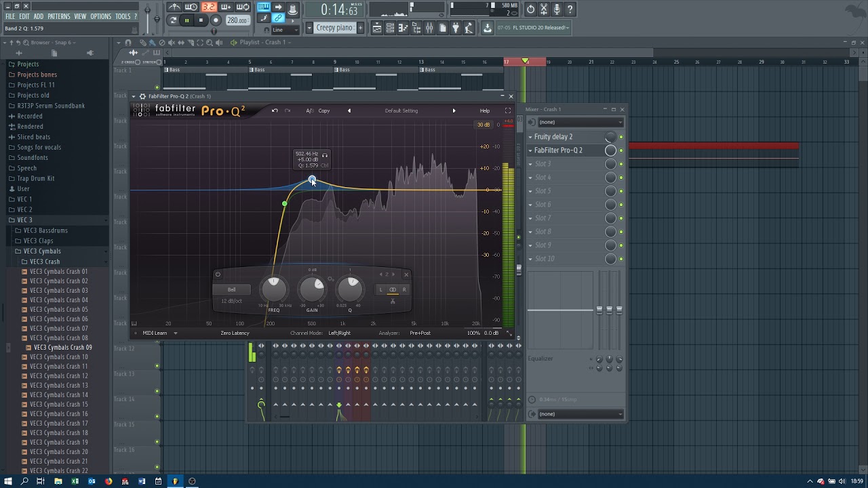Open the Creepy piano pattern selector

(x=334, y=28)
